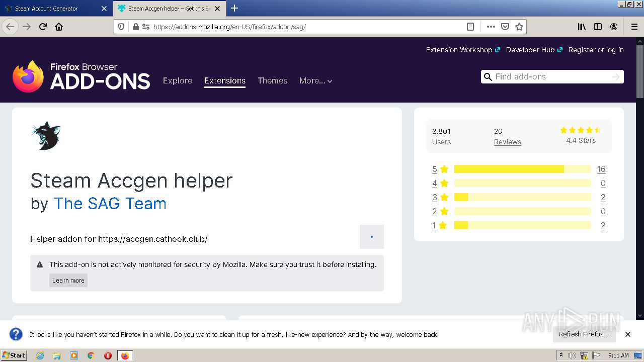The width and height of the screenshot is (644, 362).
Task: Open the Firefox taskbar button
Action: [x=125, y=355]
